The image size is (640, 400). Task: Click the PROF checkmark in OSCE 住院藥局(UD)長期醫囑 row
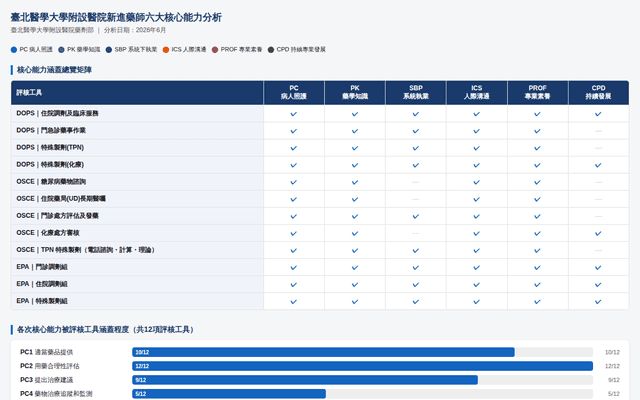(x=537, y=199)
